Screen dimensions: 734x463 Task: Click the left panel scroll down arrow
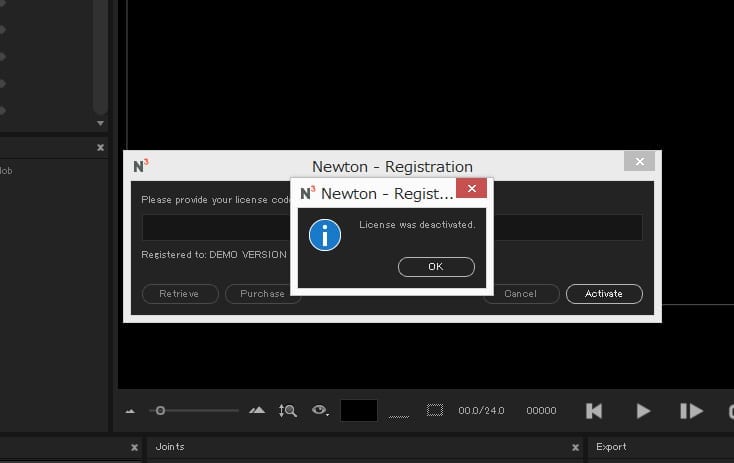(x=100, y=124)
